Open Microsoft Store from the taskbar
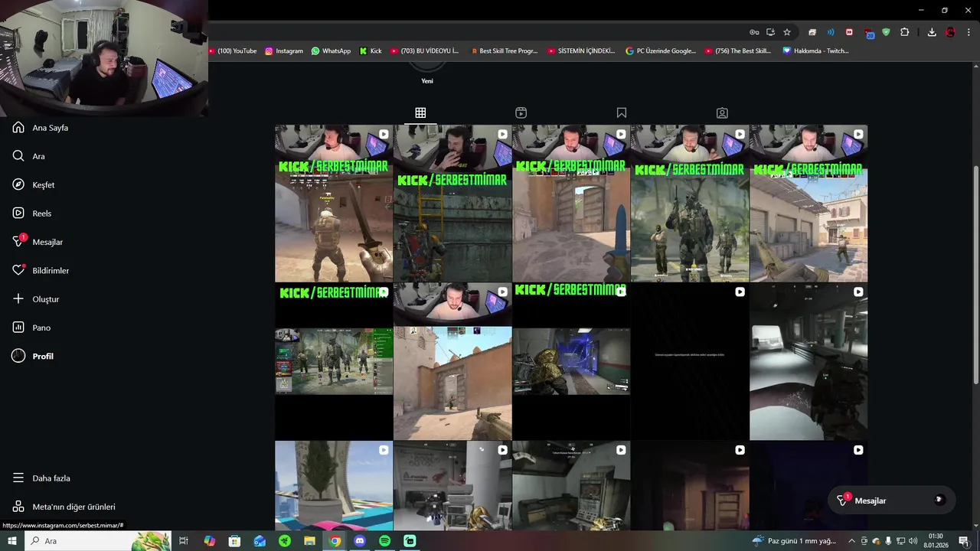The image size is (980, 551). click(234, 541)
